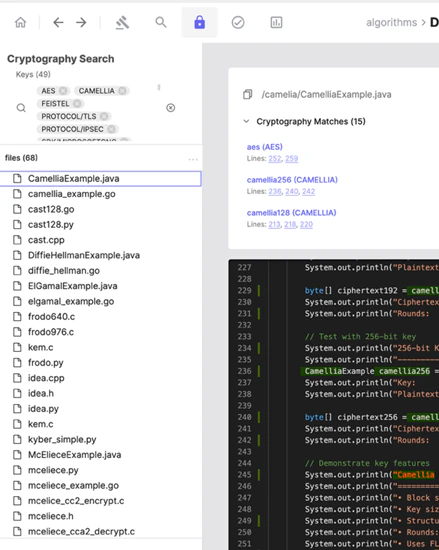Click code line number 236
This screenshot has height=550, width=439.
pos(244,371)
